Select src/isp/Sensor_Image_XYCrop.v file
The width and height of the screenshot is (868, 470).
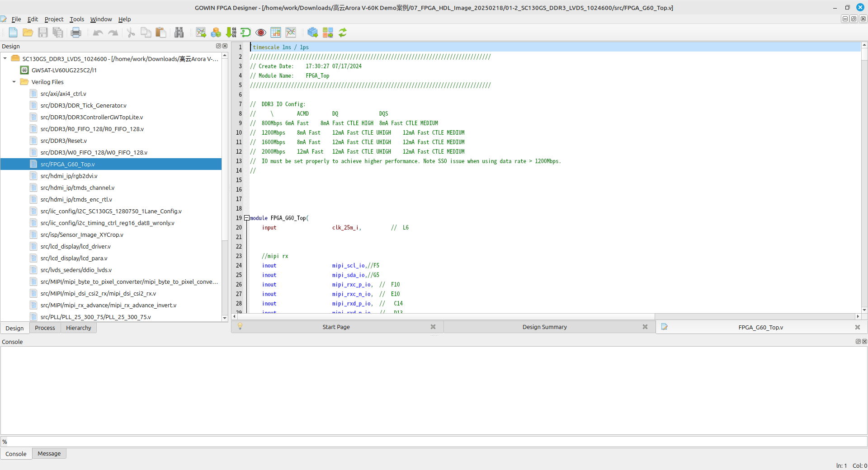pos(82,235)
